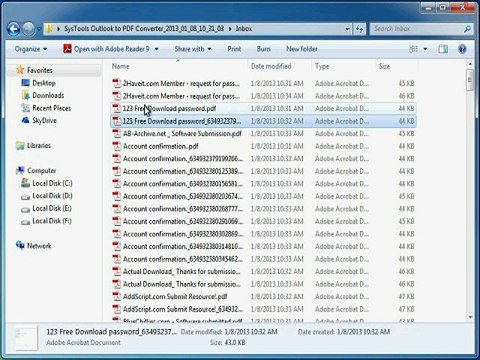Click the SkyDrive cloud icon
Viewport: 480px width, 360px height.
(25, 120)
